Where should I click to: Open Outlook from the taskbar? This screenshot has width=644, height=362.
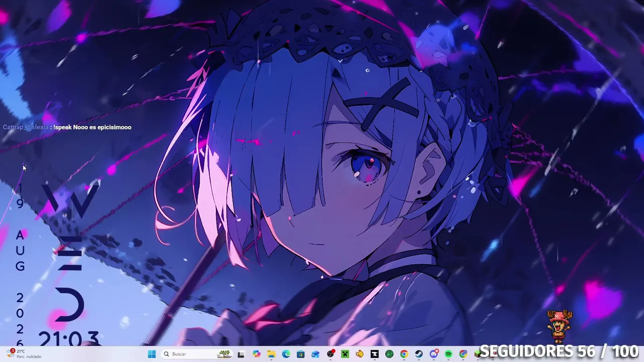pos(315,354)
